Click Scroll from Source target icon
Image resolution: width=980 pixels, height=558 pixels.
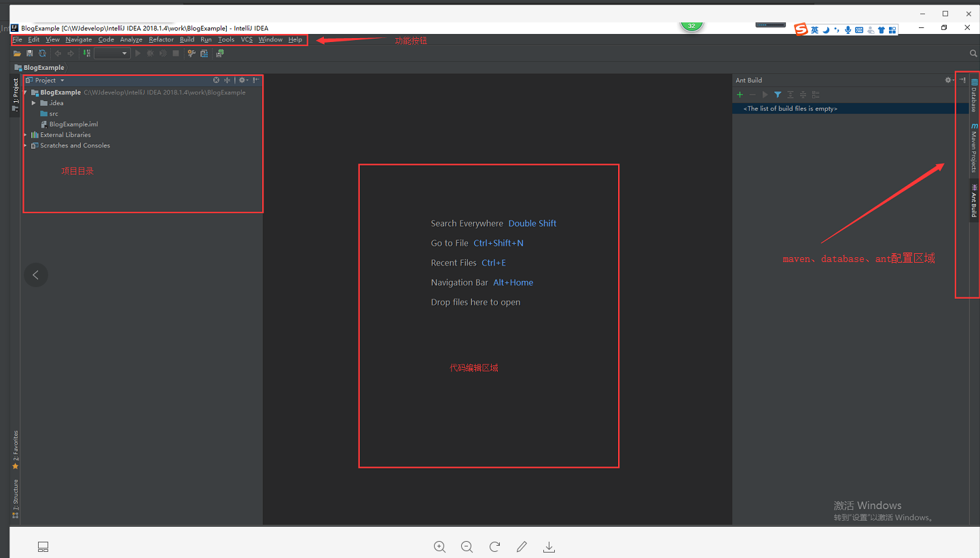216,80
